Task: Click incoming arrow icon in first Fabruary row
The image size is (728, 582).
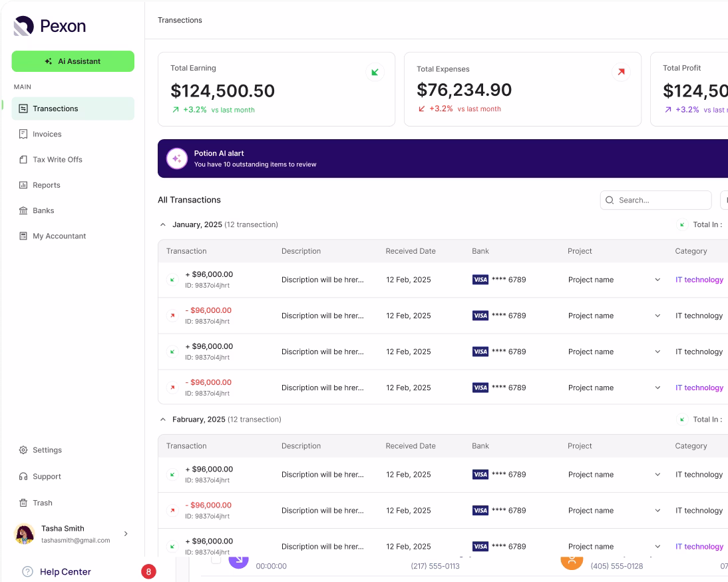Action: [173, 475]
